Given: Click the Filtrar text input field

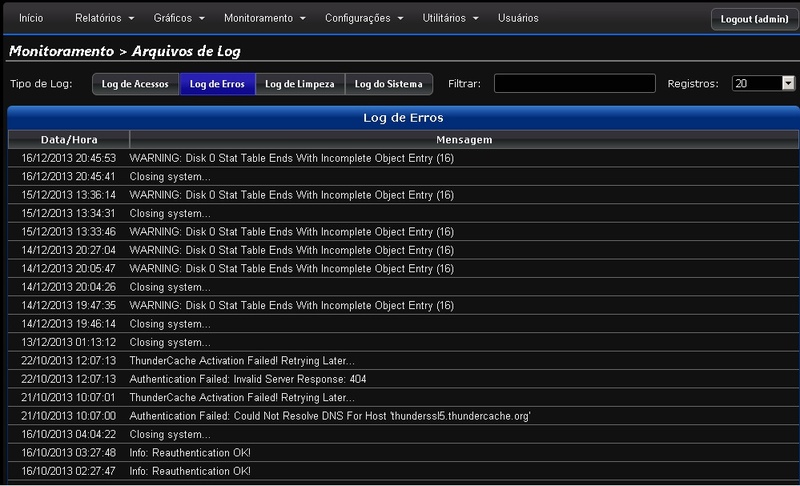Looking at the screenshot, I should (x=574, y=84).
